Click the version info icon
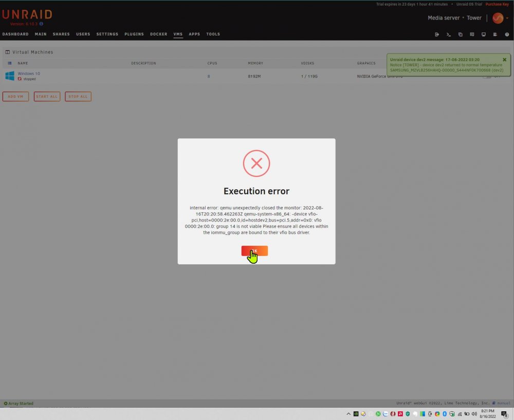This screenshot has width=514, height=420. (x=41, y=24)
